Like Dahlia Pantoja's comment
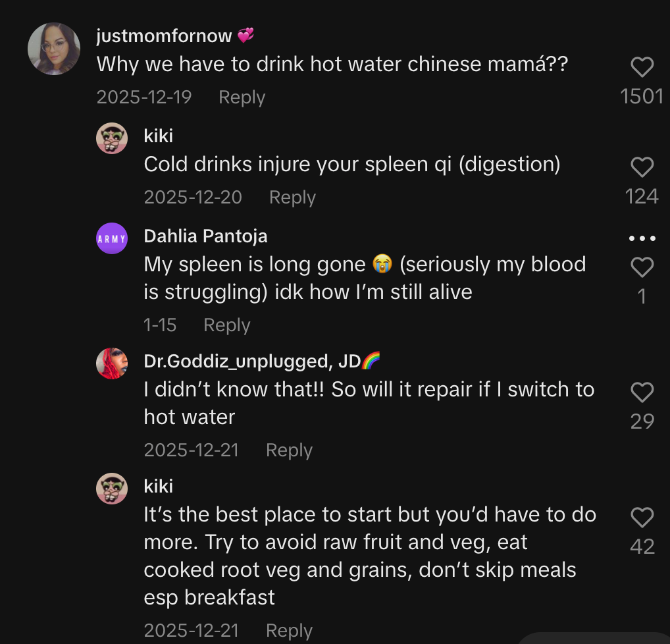The height and width of the screenshot is (644, 670). click(x=642, y=267)
